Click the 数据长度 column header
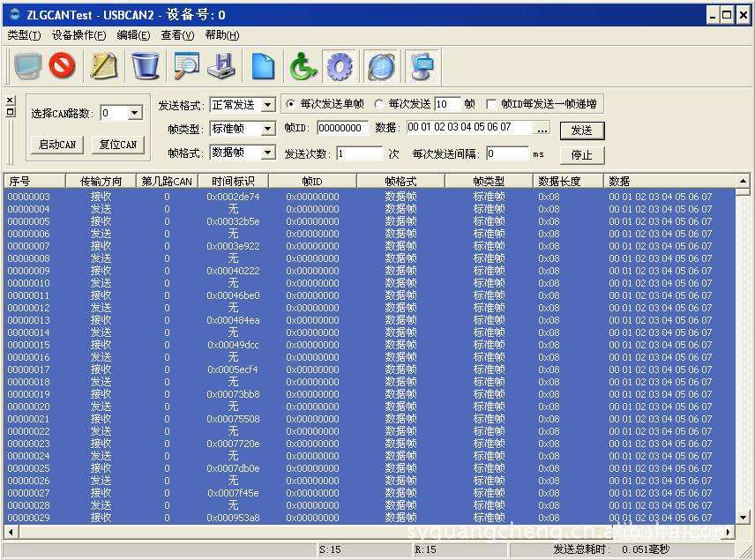This screenshot has height=560, width=755. [568, 181]
